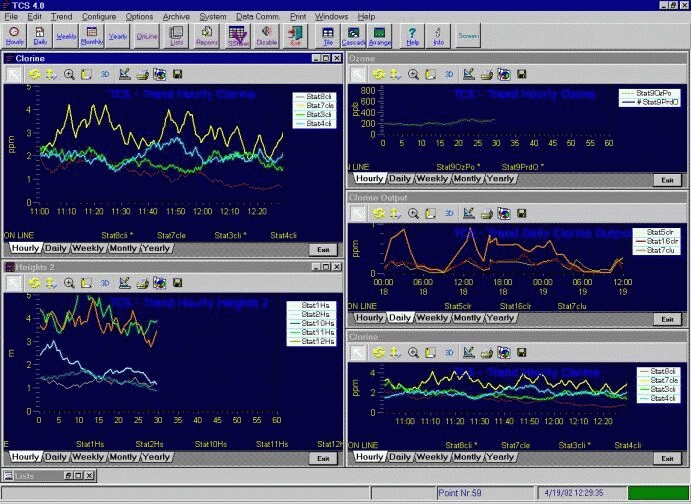This screenshot has width=691, height=504.
Task: Click the zoom magnifier in Heights 2 window
Action: pyautogui.click(x=69, y=283)
